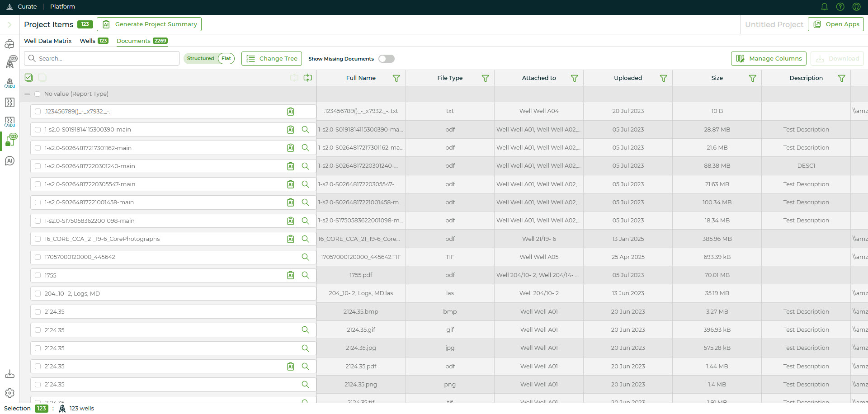Check the box for 204_10- 2, Logs, MD
The image size is (868, 414).
pyautogui.click(x=38, y=294)
